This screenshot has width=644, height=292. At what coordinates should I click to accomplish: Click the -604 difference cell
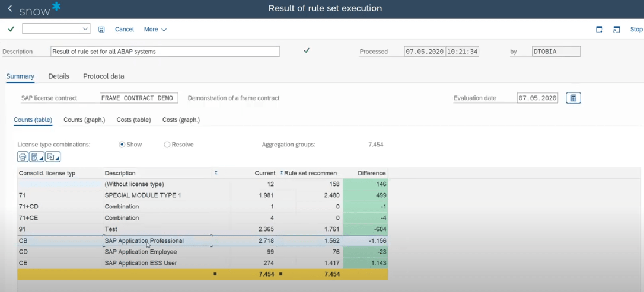coord(365,229)
